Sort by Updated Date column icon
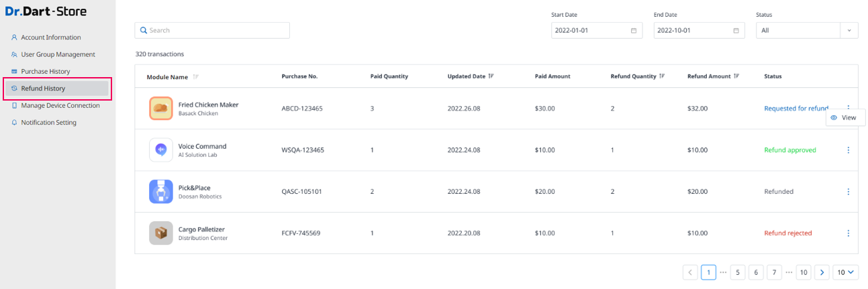The width and height of the screenshot is (868, 289). pos(491,76)
